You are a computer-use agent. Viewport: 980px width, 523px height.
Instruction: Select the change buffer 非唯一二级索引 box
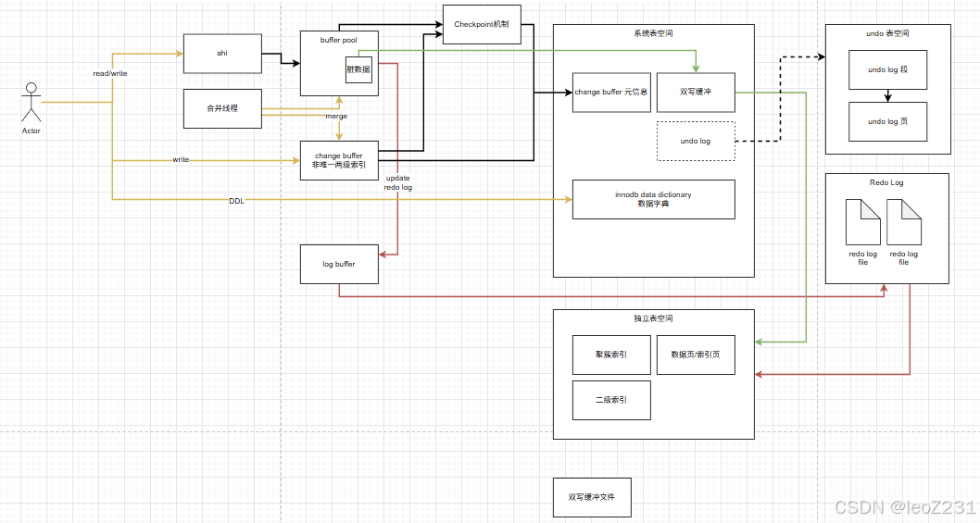(339, 160)
